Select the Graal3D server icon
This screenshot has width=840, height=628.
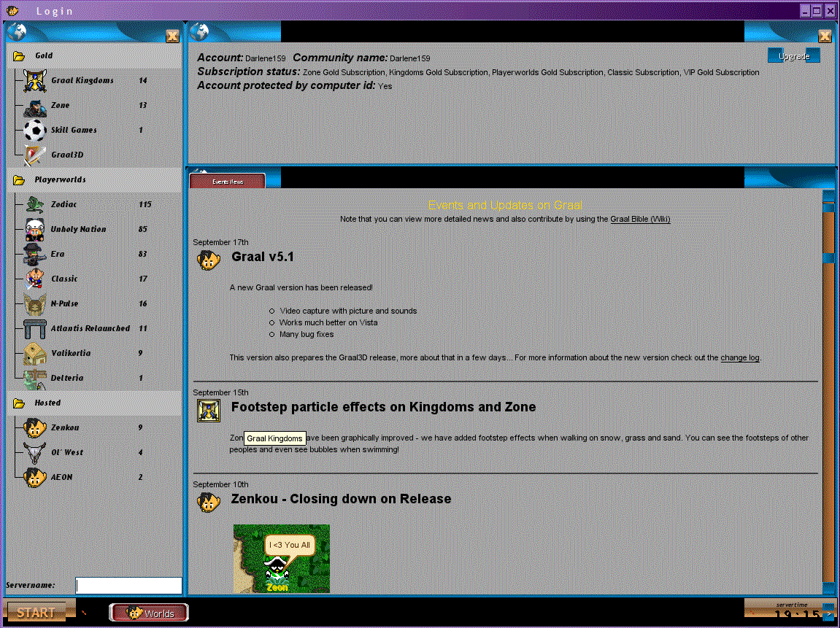[34, 155]
